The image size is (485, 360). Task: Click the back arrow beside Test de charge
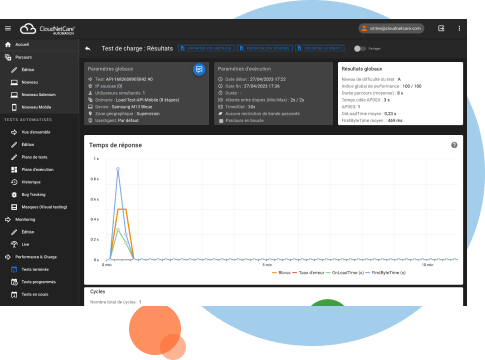click(x=88, y=49)
